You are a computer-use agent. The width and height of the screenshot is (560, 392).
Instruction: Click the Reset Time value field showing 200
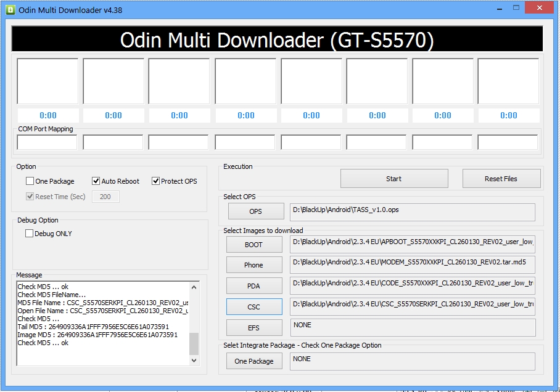pyautogui.click(x=105, y=197)
